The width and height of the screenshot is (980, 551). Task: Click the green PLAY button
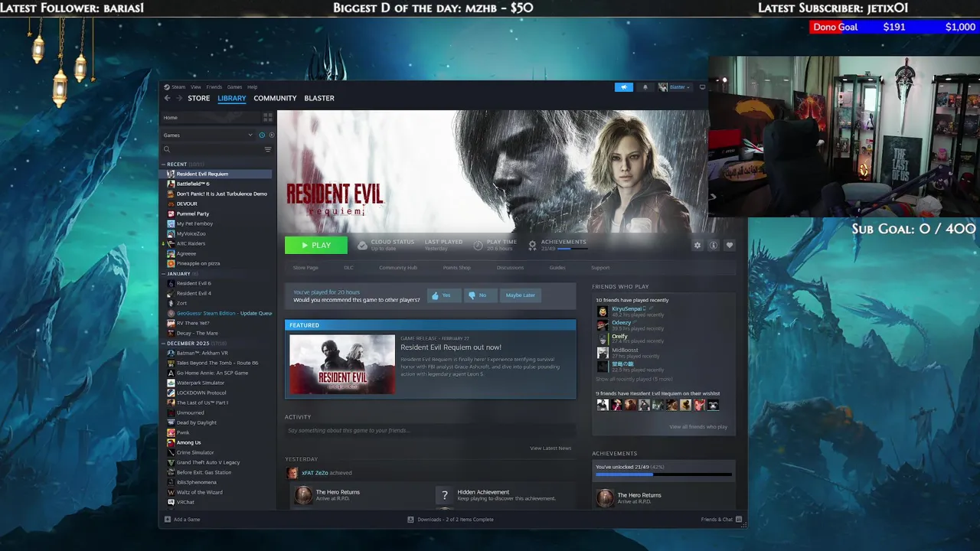[316, 245]
